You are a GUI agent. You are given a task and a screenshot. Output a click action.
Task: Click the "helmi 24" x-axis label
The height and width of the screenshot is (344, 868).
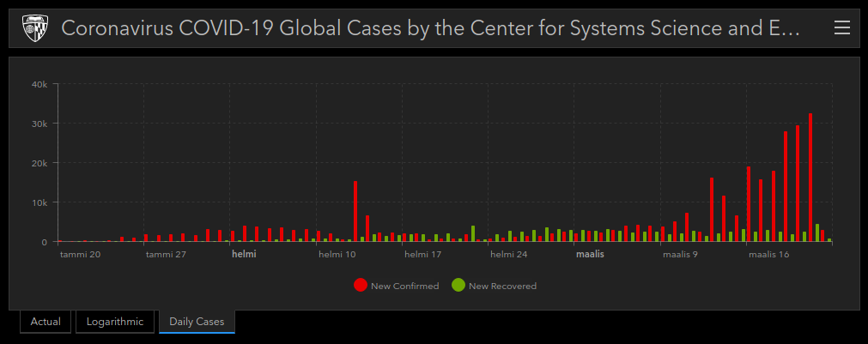[x=509, y=255]
